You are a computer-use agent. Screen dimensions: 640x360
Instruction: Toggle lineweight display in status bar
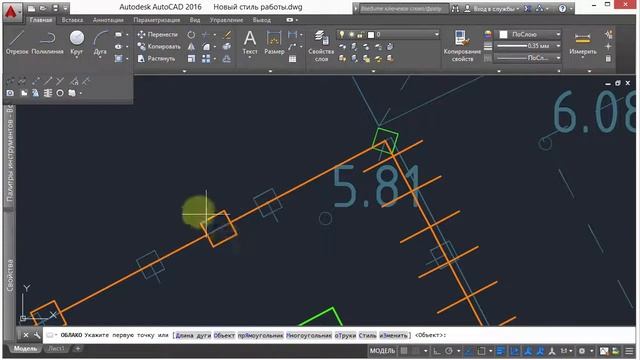(x=501, y=351)
